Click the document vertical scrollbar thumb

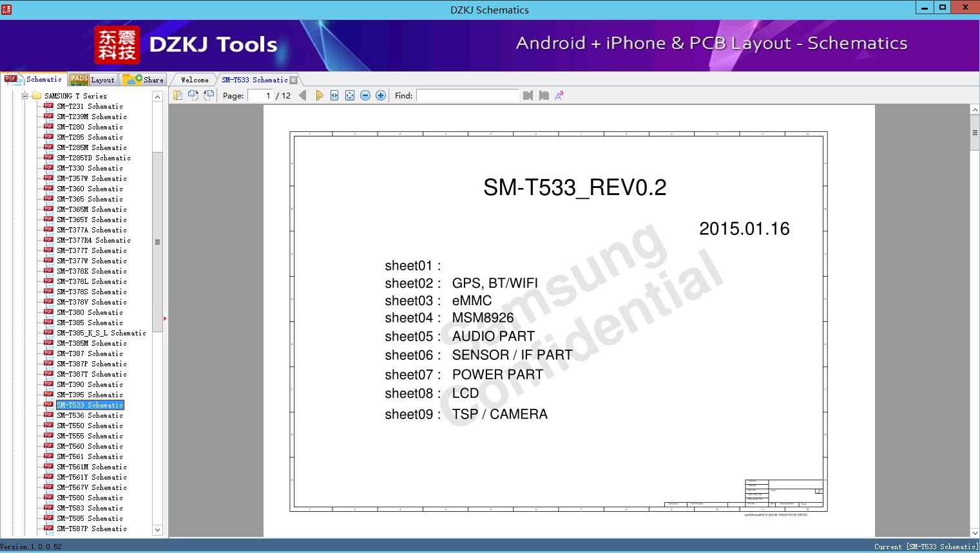coord(975,133)
